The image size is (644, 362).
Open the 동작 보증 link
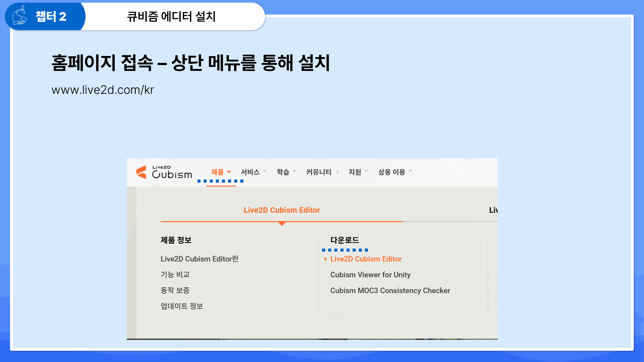175,291
